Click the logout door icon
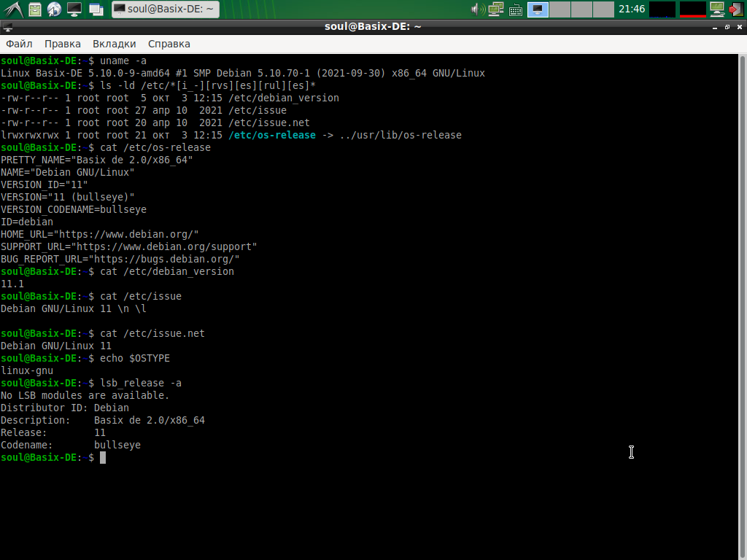Screen dimensions: 747x560 (x=737, y=9)
